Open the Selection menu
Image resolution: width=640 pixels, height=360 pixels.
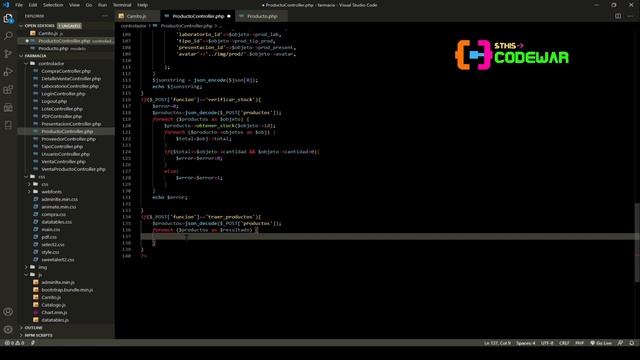coord(53,5)
